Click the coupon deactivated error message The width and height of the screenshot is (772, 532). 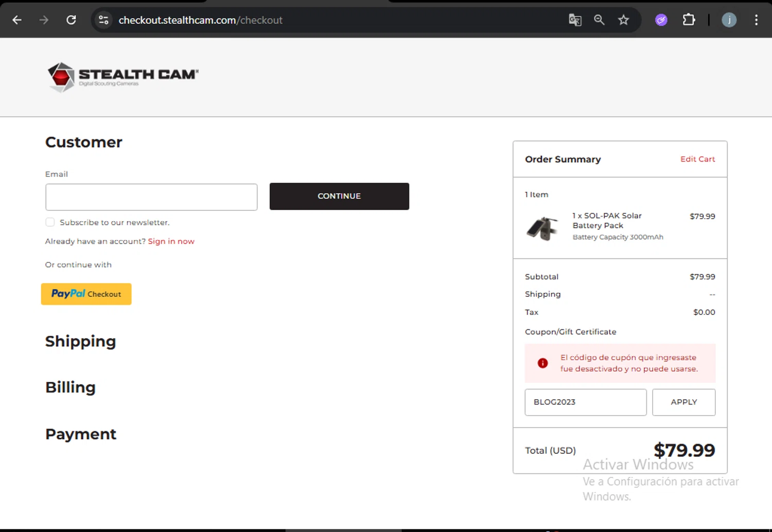tap(629, 363)
